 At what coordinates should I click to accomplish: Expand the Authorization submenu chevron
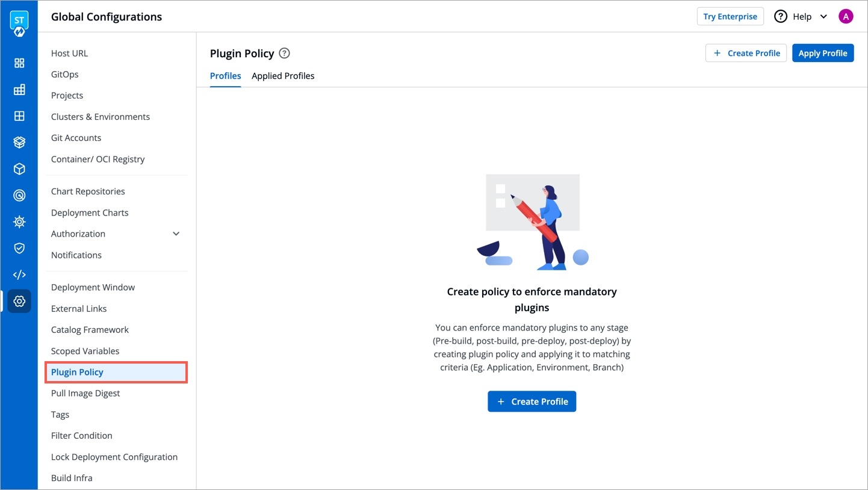coord(176,234)
